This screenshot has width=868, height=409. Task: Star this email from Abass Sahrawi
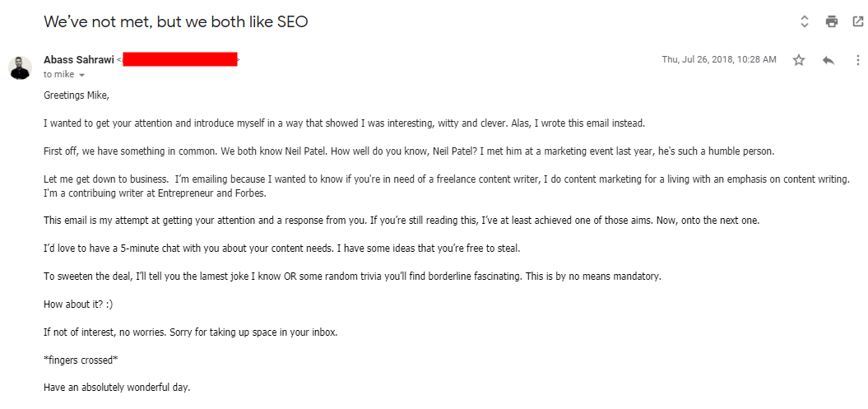tap(798, 60)
